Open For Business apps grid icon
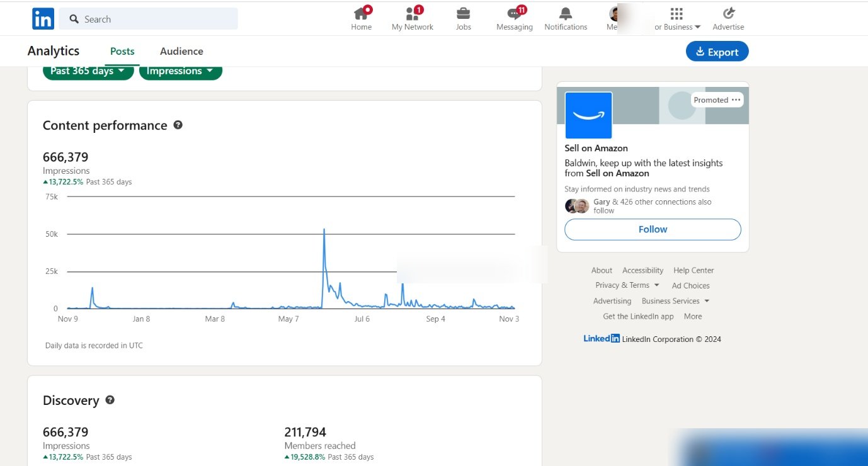This screenshot has width=868, height=466. [x=677, y=13]
